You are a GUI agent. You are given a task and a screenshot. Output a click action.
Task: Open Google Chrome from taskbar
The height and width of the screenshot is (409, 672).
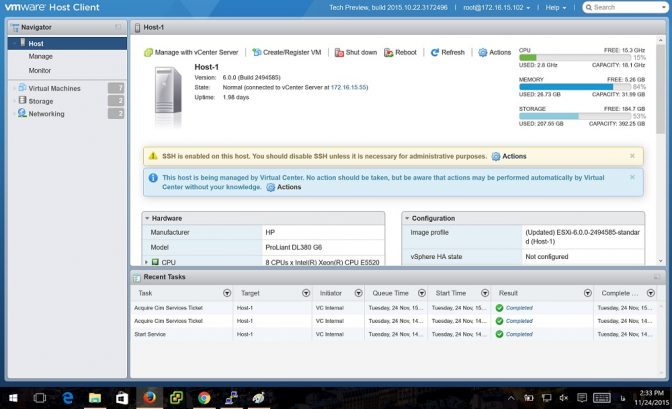tap(204, 398)
